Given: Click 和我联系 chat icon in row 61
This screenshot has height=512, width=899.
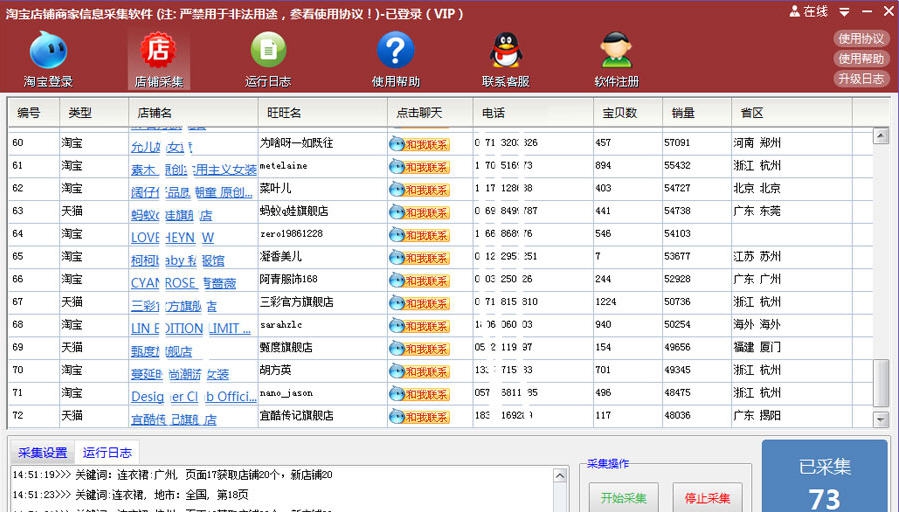Looking at the screenshot, I should pos(419,167).
